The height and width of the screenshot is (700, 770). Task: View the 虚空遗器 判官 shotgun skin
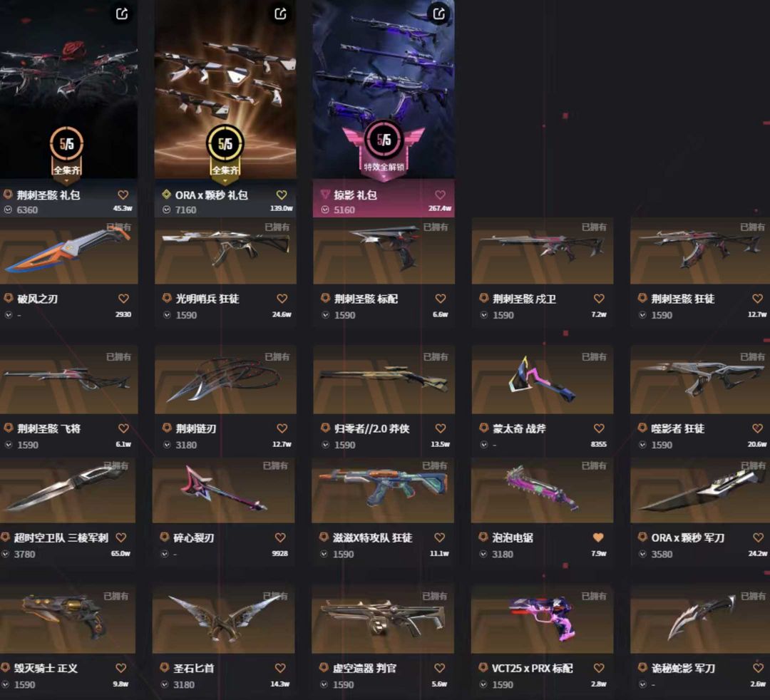click(x=383, y=619)
